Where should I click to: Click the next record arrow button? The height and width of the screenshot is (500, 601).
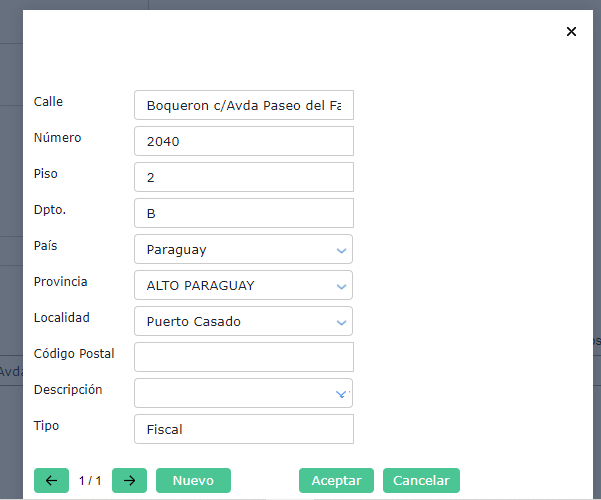click(129, 481)
